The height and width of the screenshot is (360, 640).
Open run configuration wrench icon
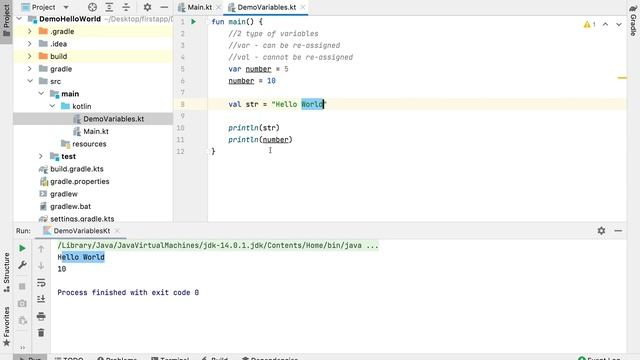22,265
